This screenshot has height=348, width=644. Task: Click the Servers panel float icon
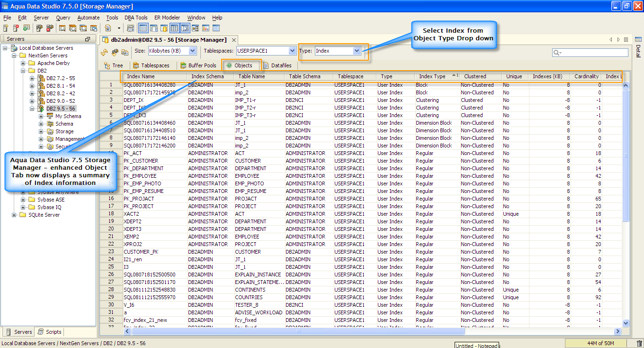tap(87, 39)
